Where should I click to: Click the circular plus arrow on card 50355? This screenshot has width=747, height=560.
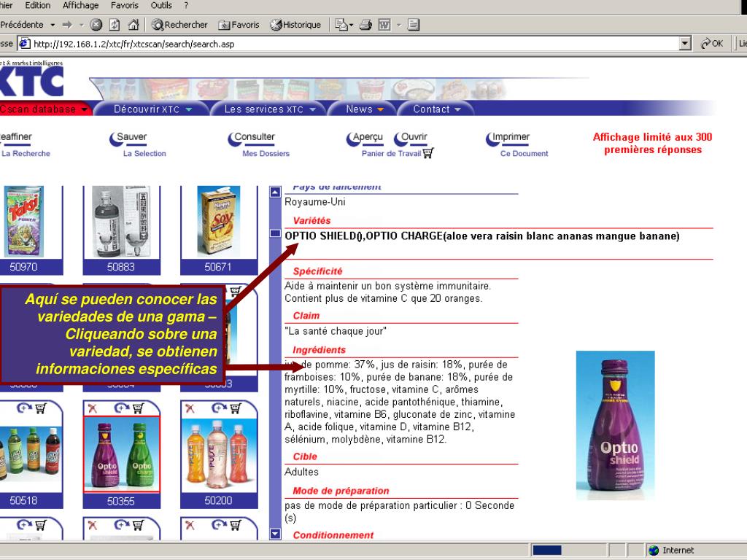tap(122, 408)
